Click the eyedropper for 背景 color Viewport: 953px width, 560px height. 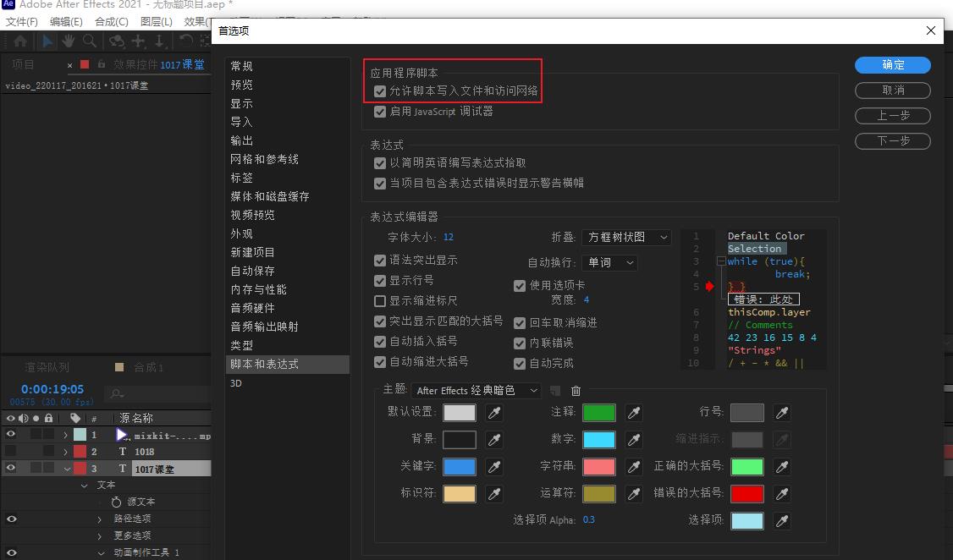pyautogui.click(x=494, y=440)
